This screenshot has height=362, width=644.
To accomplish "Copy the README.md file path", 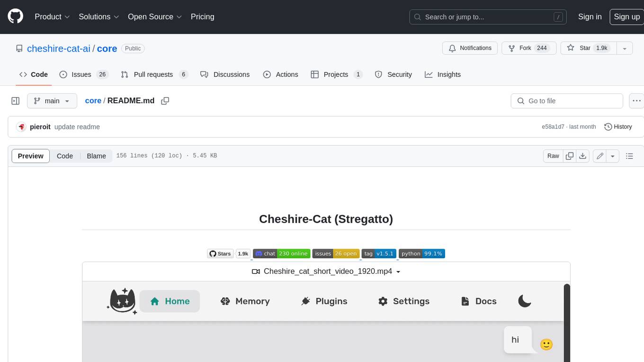I will [x=165, y=101].
